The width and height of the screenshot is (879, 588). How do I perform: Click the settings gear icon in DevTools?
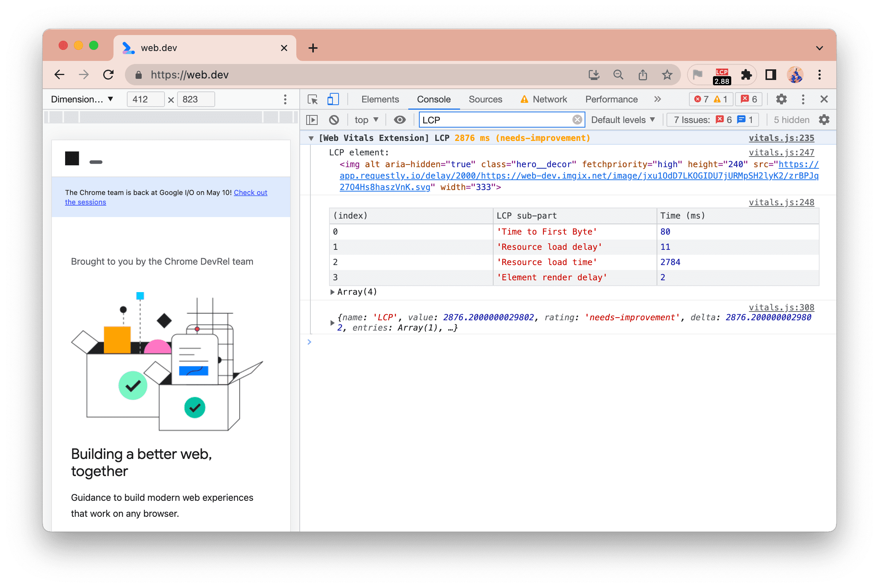coord(781,99)
